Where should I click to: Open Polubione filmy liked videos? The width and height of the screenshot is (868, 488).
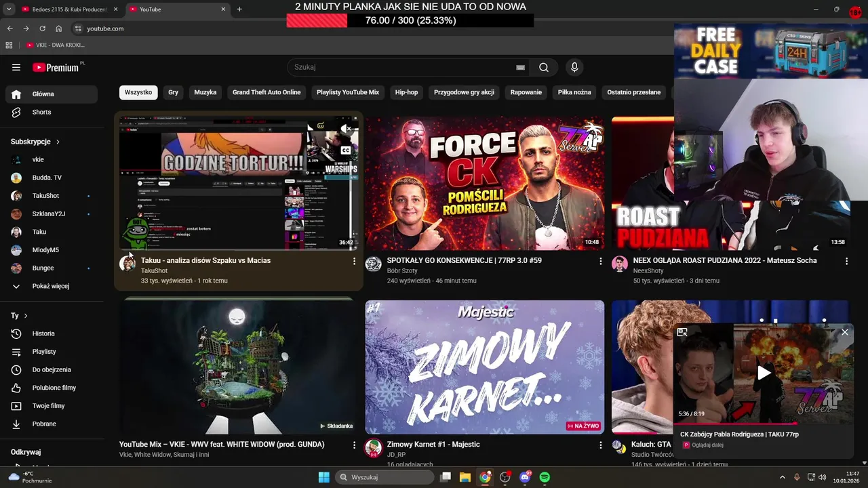(52, 388)
